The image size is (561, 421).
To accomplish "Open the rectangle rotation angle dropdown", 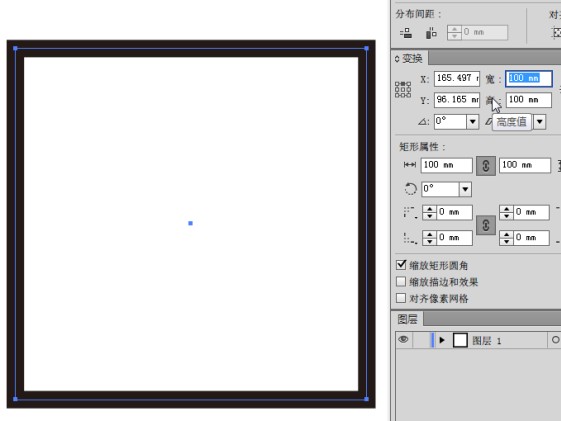I will point(465,189).
